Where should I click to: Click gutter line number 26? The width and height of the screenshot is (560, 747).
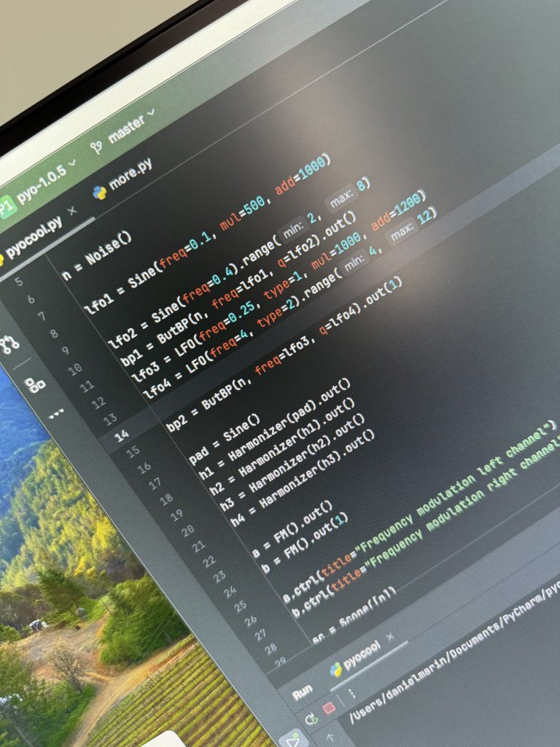(x=251, y=620)
